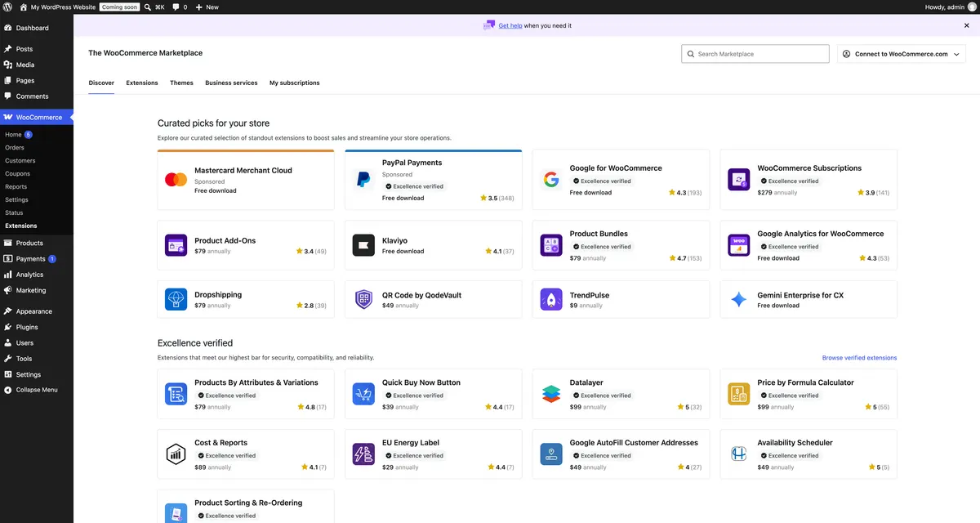Click the Availability Scheduler icon
Screen dimensions: 980x523
click(739, 454)
